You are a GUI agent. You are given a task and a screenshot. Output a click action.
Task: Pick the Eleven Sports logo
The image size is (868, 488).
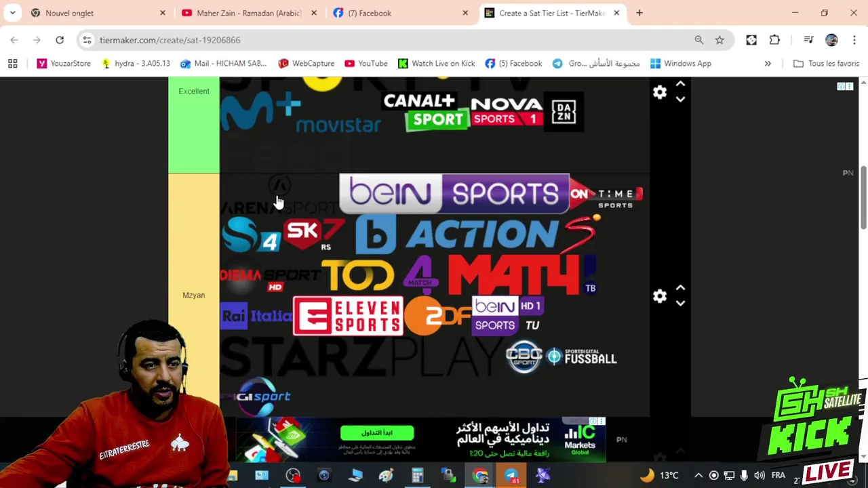348,316
